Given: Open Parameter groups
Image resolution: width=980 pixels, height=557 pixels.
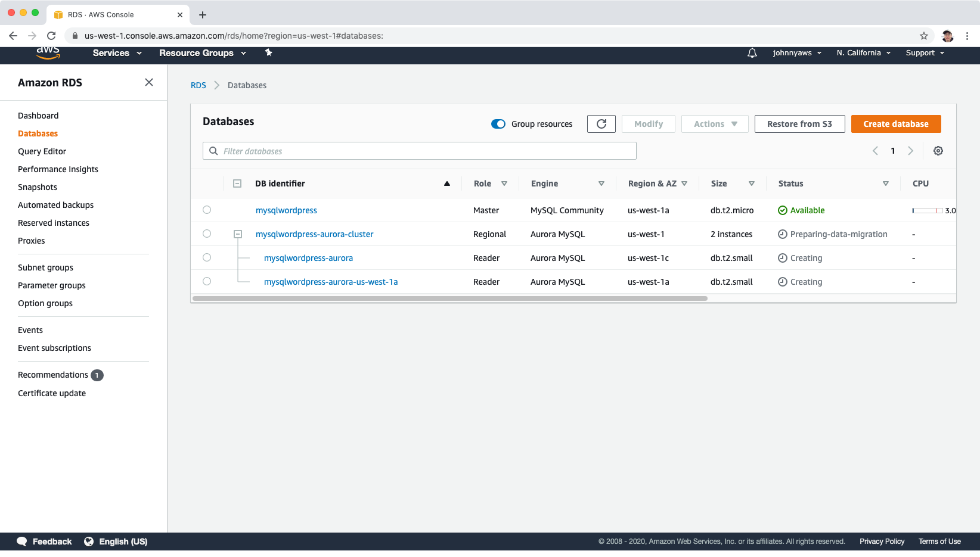Looking at the screenshot, I should [52, 285].
